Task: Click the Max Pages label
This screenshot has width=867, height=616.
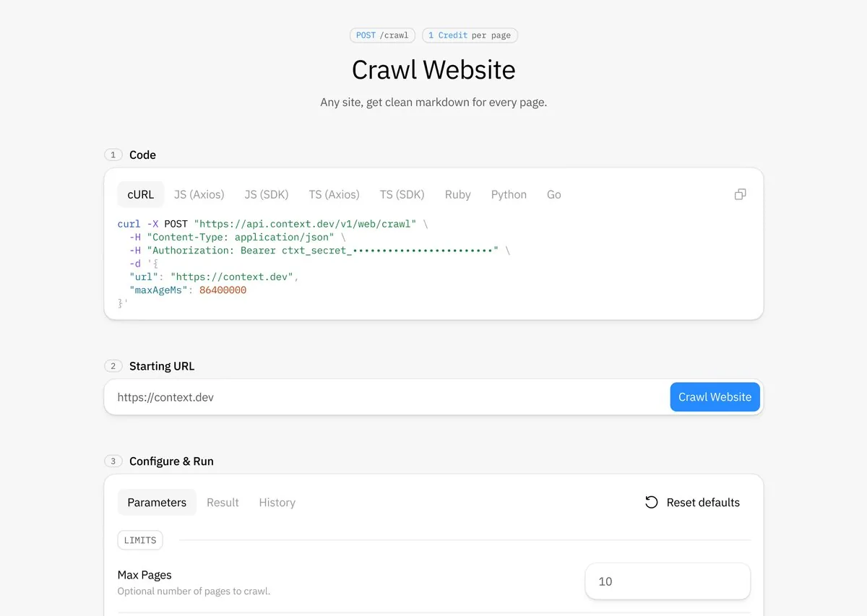Action: click(144, 576)
